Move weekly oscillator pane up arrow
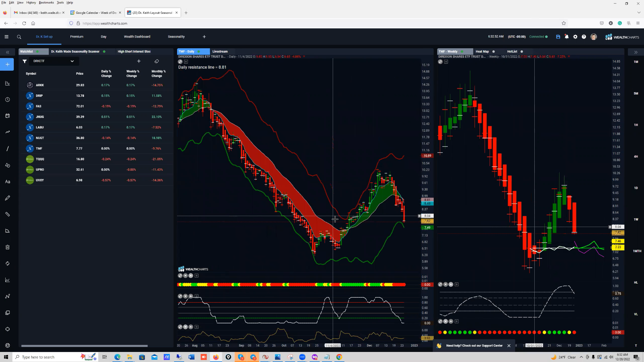The height and width of the screenshot is (362, 644). [451, 285]
